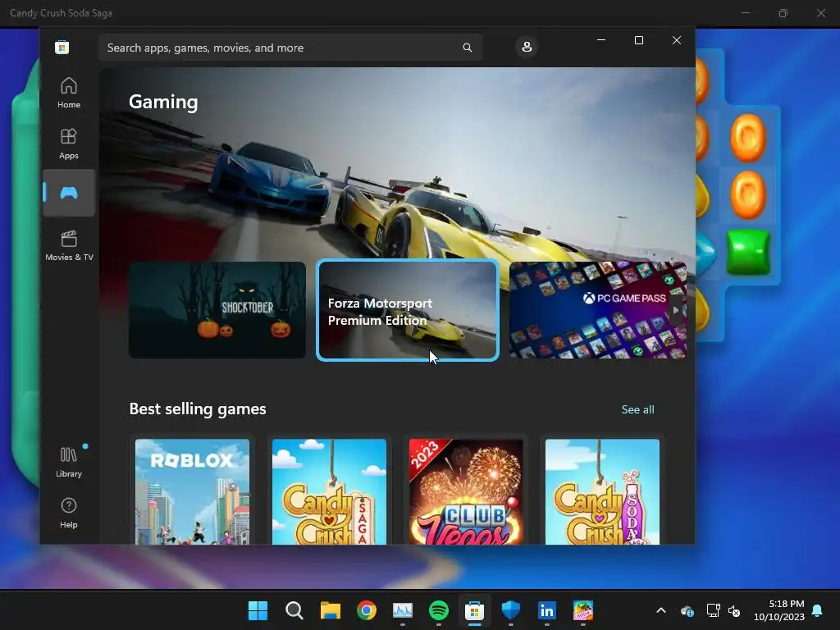Open the Shocktober promo card
Image resolution: width=840 pixels, height=630 pixels.
tap(217, 309)
